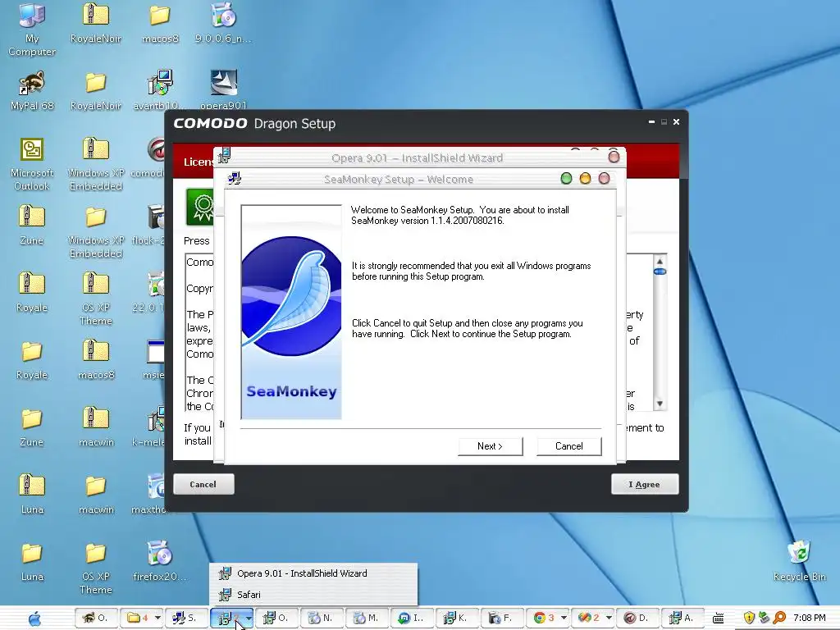The image size is (840, 630).
Task: Switch to the S. SeaMonkey taskbar button
Action: [185, 619]
